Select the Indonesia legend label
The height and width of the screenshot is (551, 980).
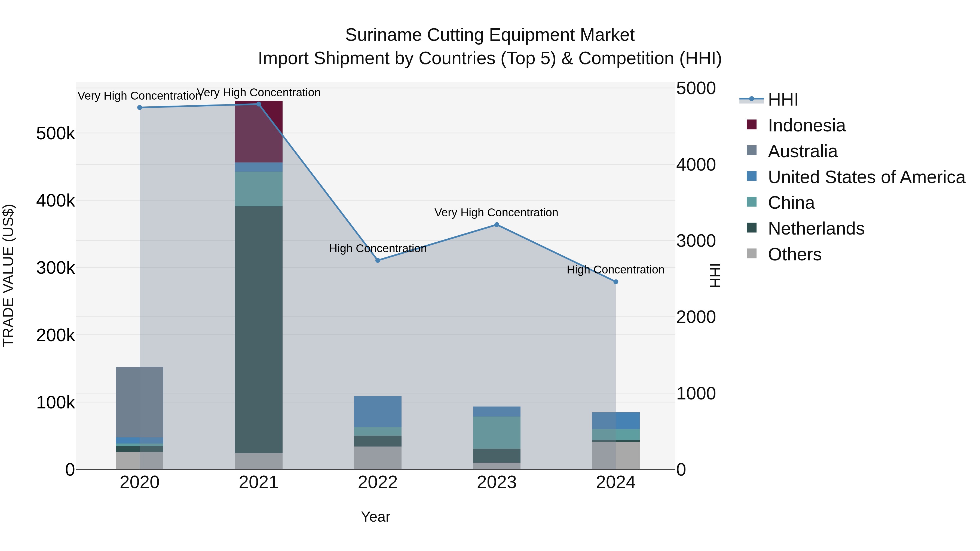coord(807,125)
